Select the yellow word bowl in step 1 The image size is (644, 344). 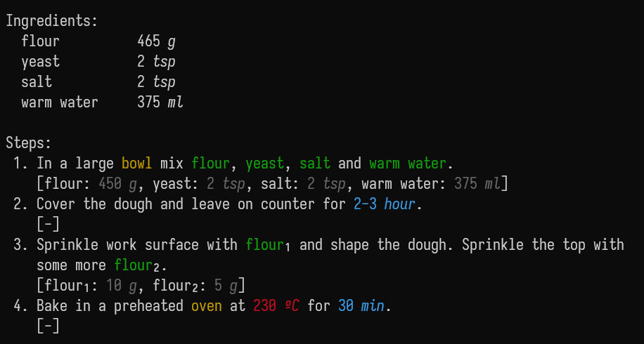click(137, 164)
